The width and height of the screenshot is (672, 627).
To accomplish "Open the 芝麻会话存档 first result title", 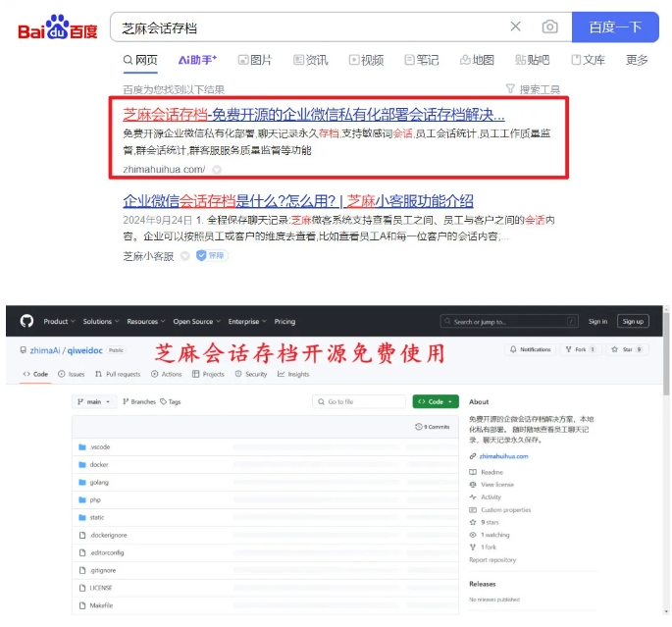I will coord(314,115).
